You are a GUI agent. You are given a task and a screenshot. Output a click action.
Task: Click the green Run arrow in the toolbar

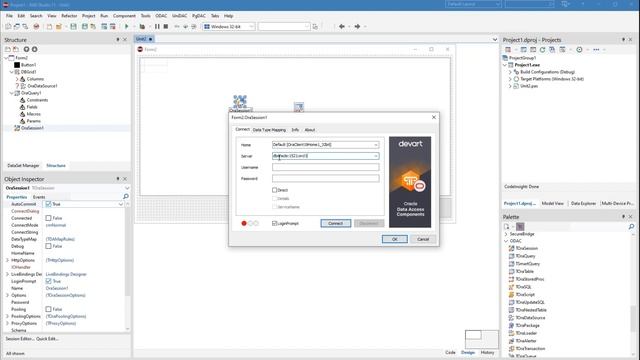[x=127, y=27]
